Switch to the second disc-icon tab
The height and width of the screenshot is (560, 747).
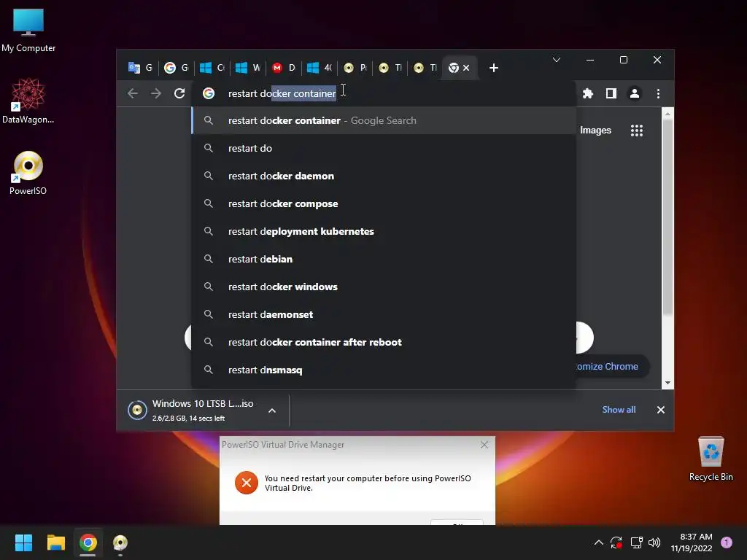tap(390, 68)
